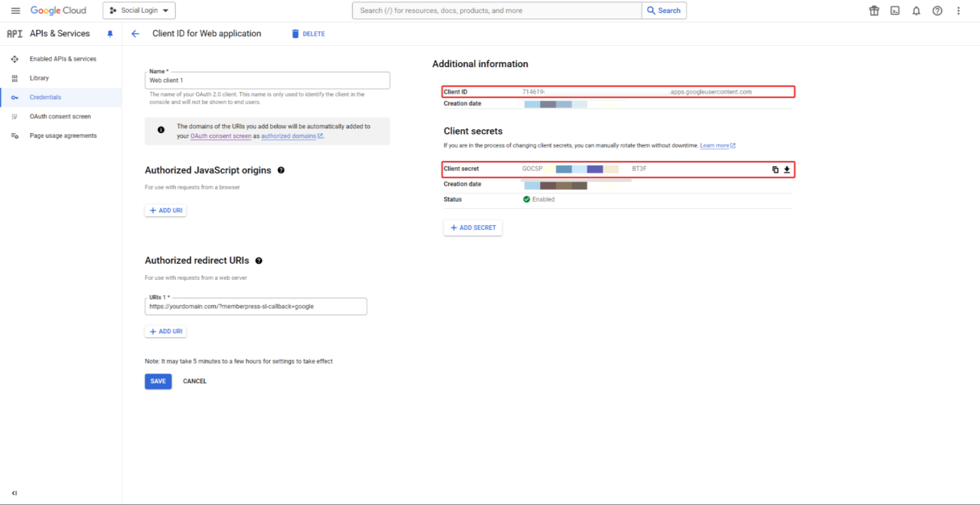Click the gift promotions icon
The width and height of the screenshot is (980, 505).
(x=874, y=10)
